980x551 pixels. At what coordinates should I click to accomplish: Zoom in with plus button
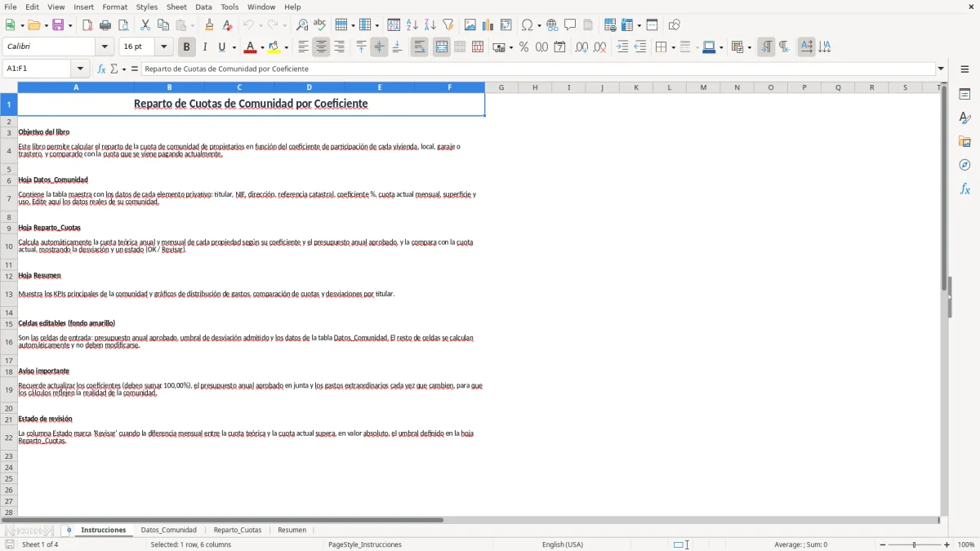click(947, 544)
